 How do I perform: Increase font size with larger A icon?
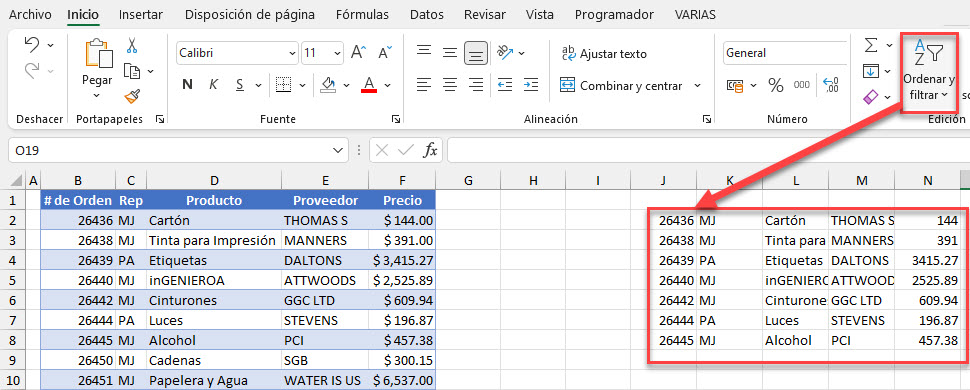click(359, 53)
